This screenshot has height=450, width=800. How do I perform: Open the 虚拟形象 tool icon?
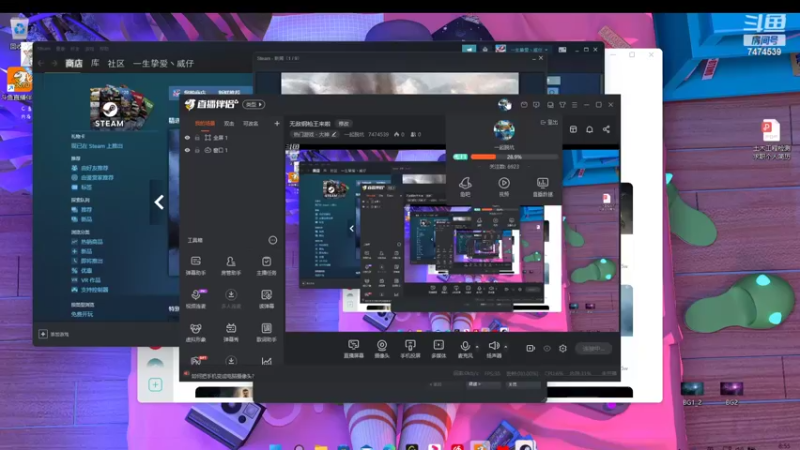point(195,332)
